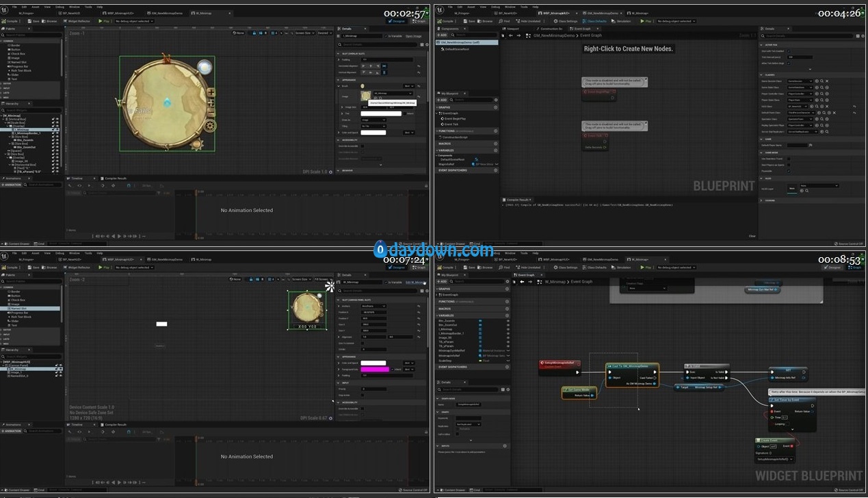The image size is (868, 498).
Task: Open the Tools menu in top-left editor
Action: coord(87,7)
